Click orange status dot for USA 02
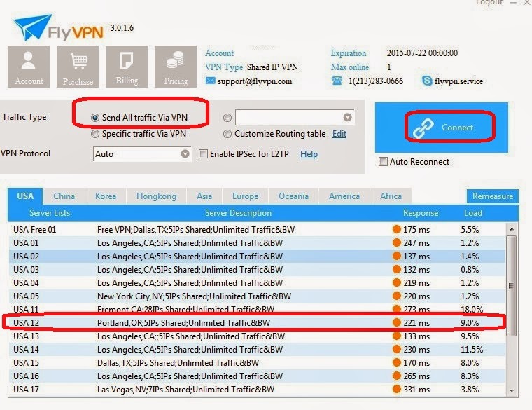The image size is (532, 410). [x=397, y=256]
